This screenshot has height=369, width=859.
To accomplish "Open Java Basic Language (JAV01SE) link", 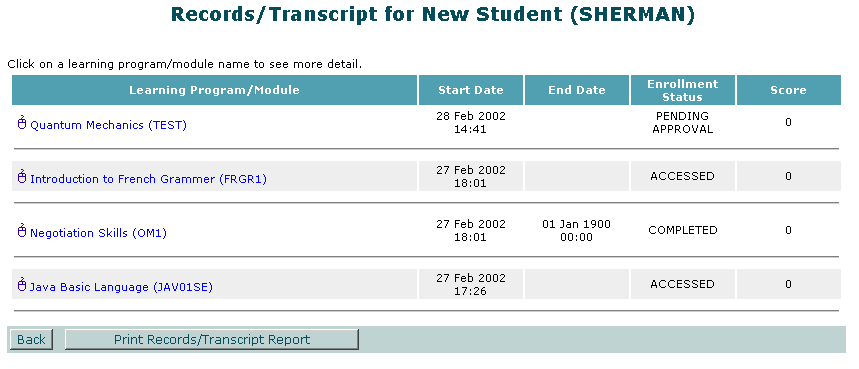I will (121, 287).
